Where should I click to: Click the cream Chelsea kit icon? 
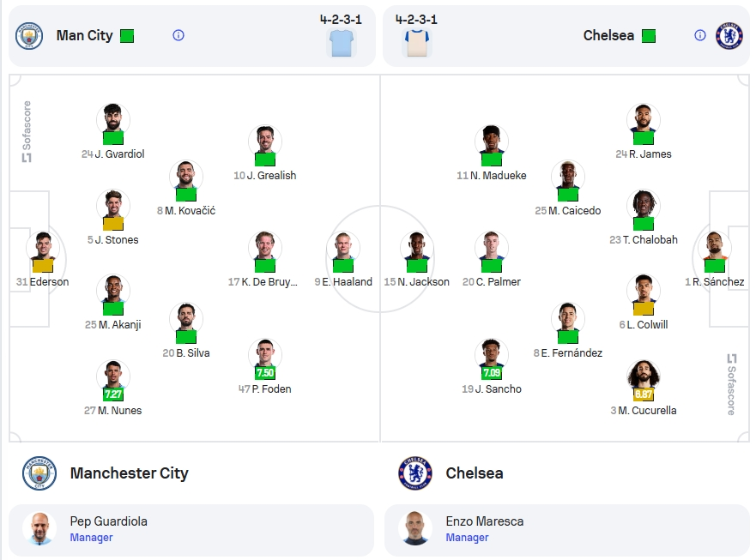(417, 43)
